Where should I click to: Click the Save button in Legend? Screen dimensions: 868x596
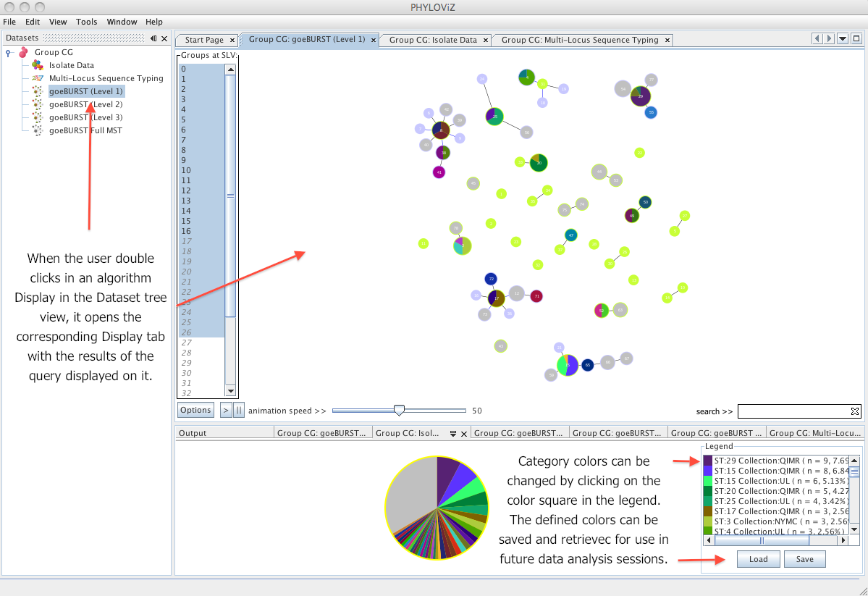[x=805, y=559]
